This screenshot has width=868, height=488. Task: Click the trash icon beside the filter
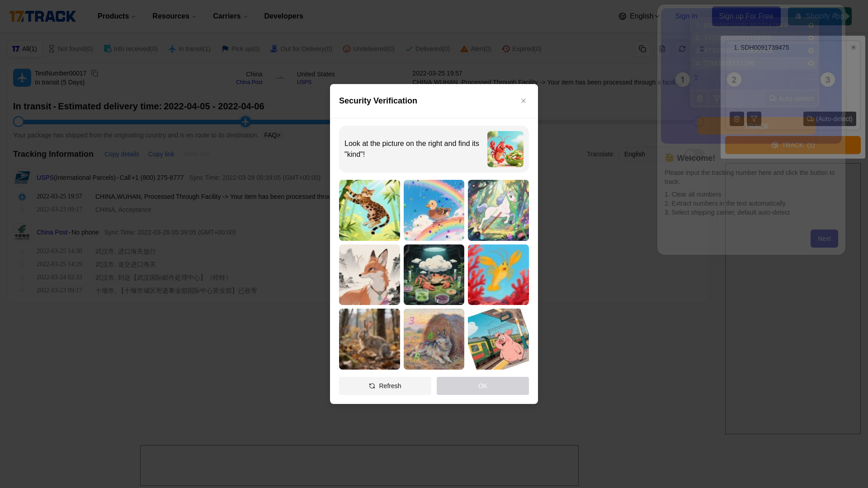(736, 119)
